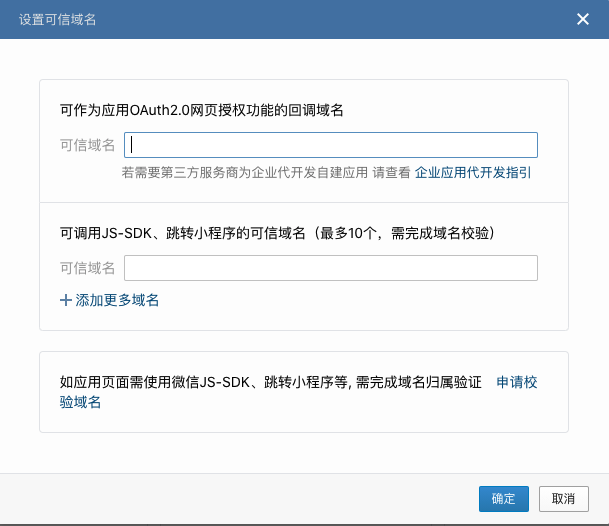Click the plus icon beside 添加更多域名
The height and width of the screenshot is (526, 609).
[66, 300]
